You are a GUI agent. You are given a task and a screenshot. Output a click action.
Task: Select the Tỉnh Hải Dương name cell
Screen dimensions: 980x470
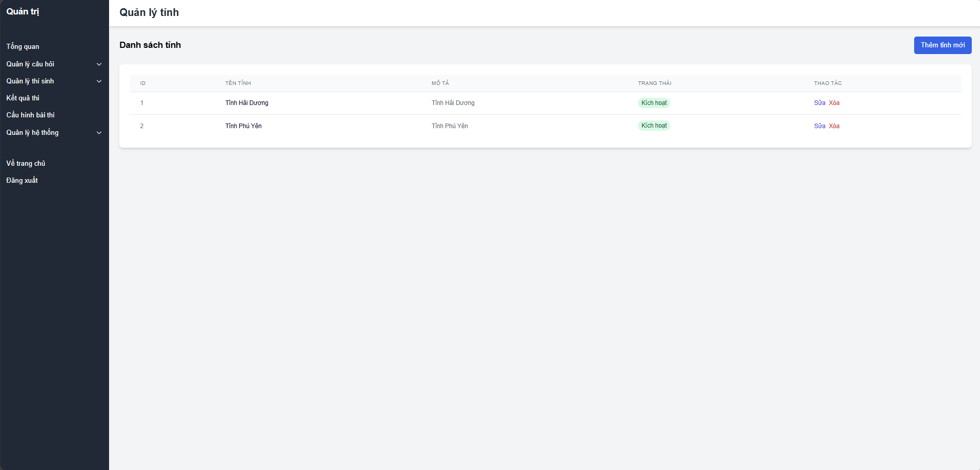pyautogui.click(x=247, y=103)
